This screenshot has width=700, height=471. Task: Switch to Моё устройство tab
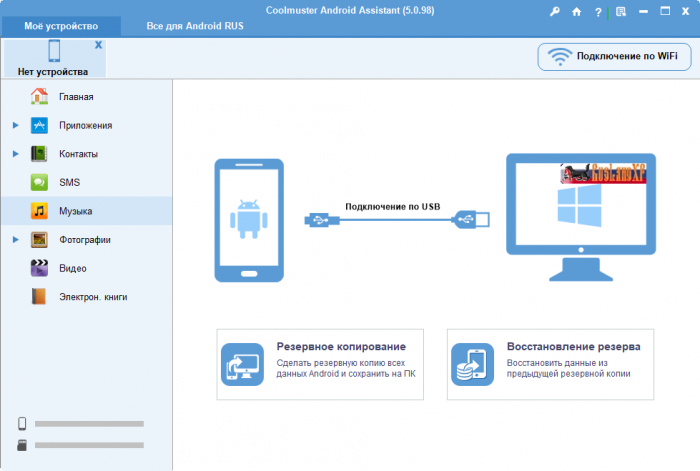61,26
